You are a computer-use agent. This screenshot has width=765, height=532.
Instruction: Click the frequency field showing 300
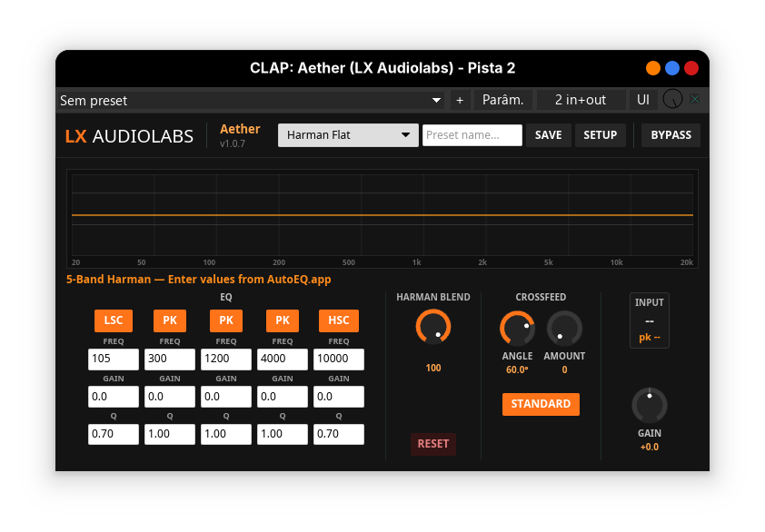170,359
